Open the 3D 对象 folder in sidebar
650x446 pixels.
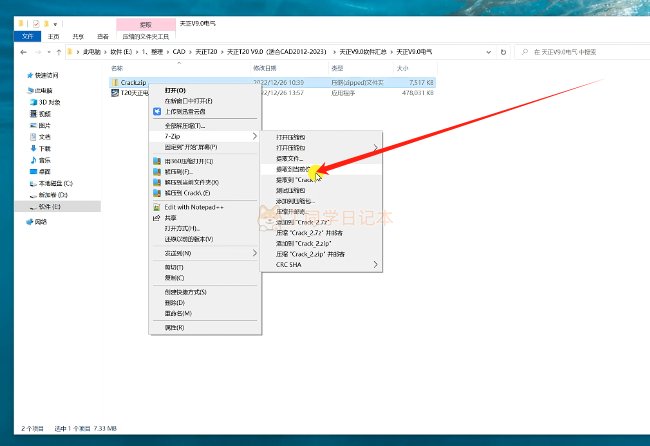48,102
